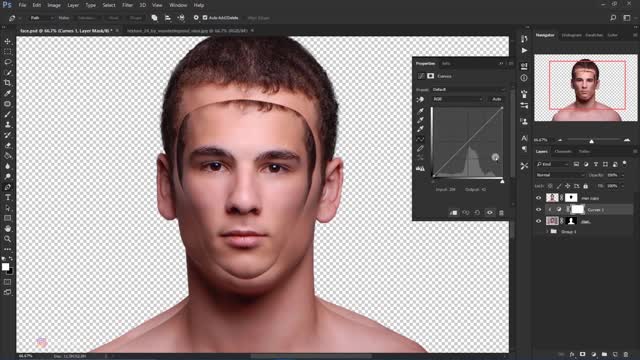Toggle visibility of the top man layer
Viewport: 640px width, 360px height.
pos(538,198)
